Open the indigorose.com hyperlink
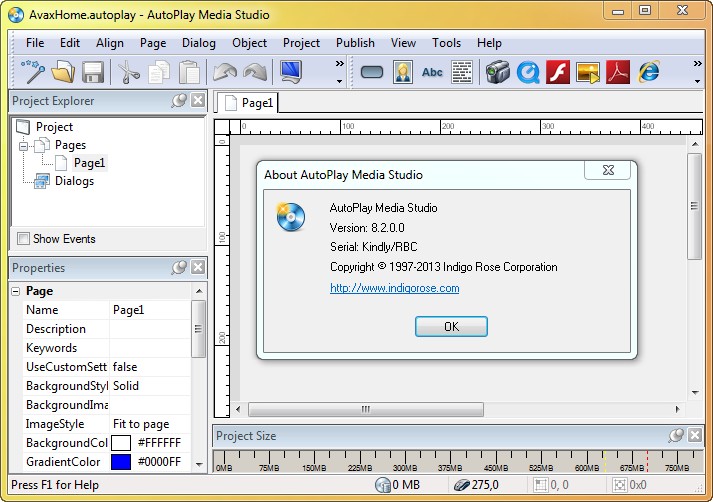 coord(394,288)
